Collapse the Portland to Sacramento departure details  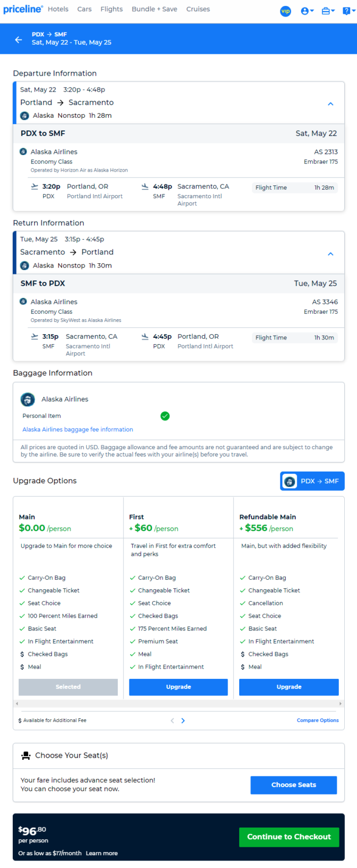[x=330, y=104]
